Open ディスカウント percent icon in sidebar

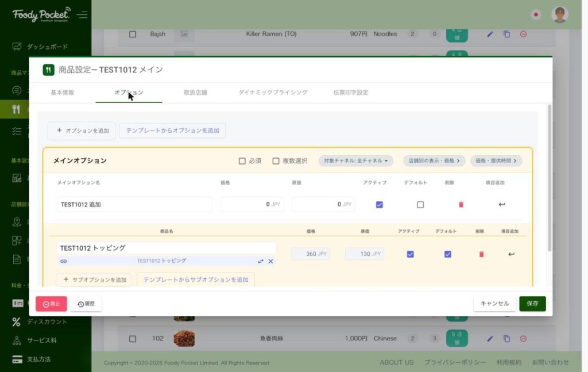(17, 322)
